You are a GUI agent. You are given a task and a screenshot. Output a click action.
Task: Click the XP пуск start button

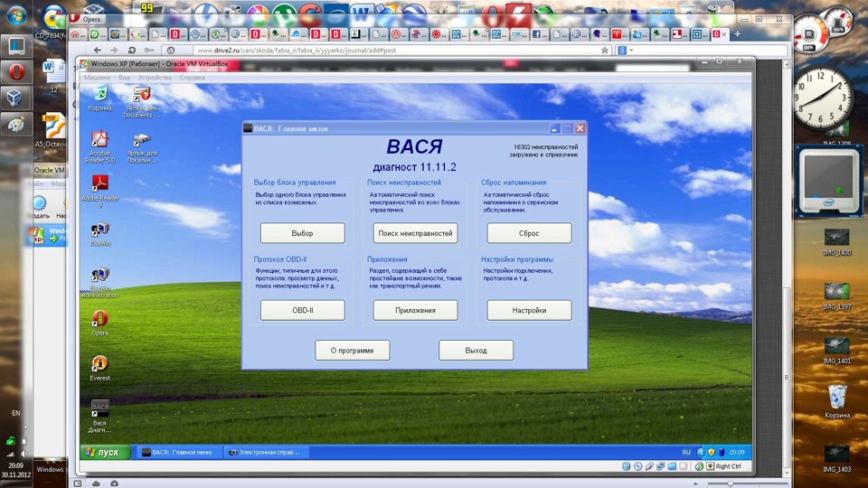[x=105, y=452]
